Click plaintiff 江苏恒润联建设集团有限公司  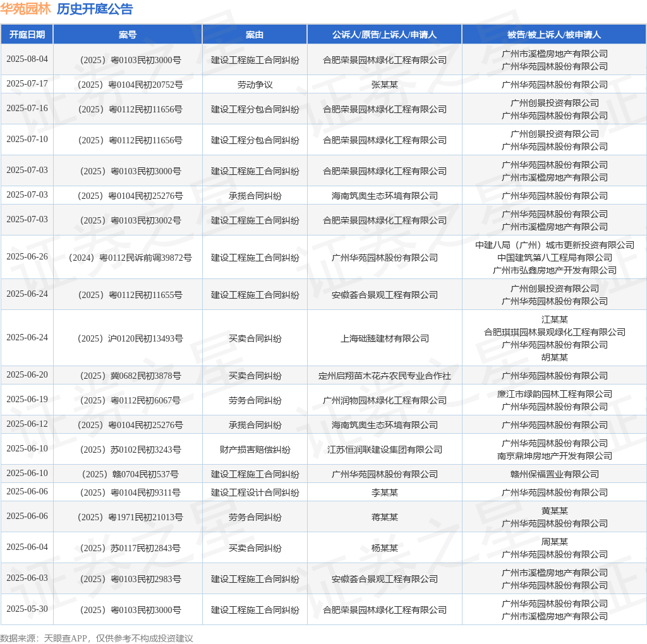tap(385, 450)
